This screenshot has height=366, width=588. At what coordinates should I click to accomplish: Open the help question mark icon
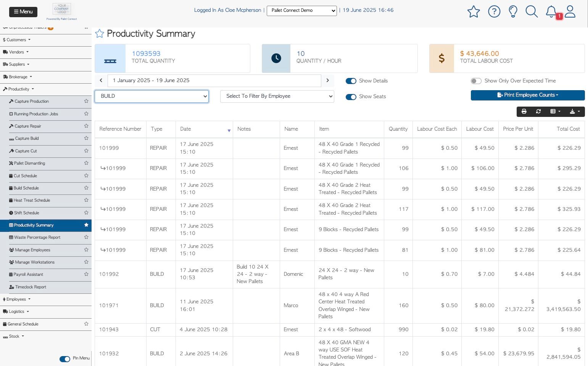point(494,11)
